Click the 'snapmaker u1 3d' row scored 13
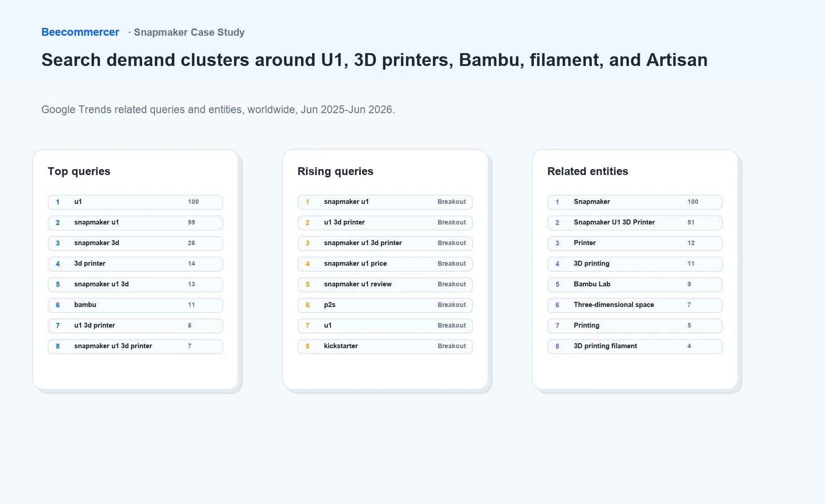 [x=135, y=285]
